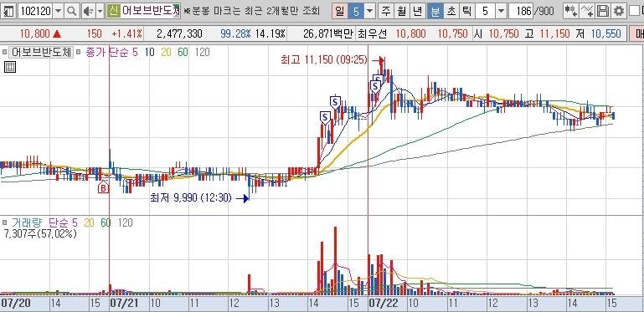Select 초 second chart period
This screenshot has width=644, height=312.
click(451, 11)
